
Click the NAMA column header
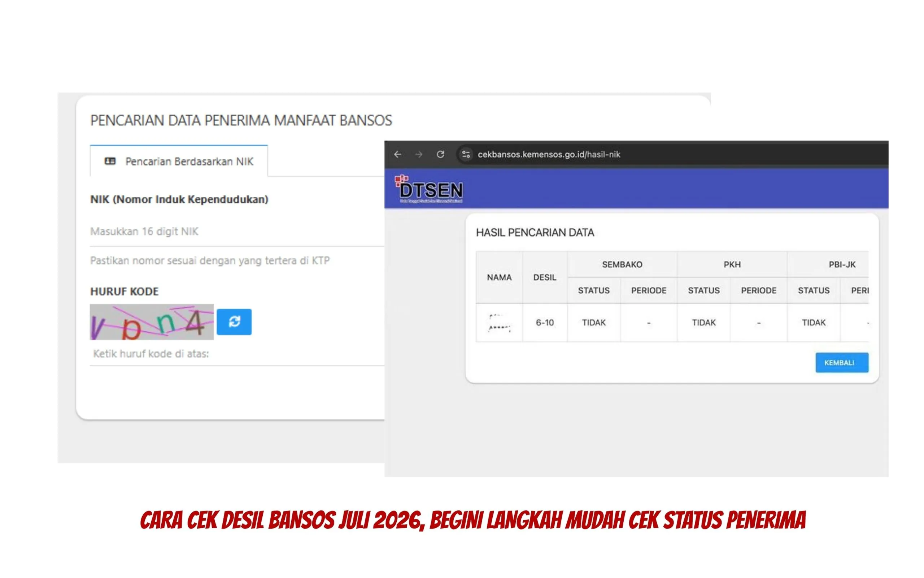499,277
